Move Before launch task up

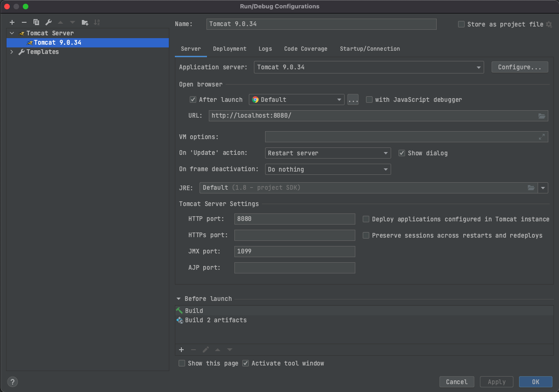(x=218, y=350)
